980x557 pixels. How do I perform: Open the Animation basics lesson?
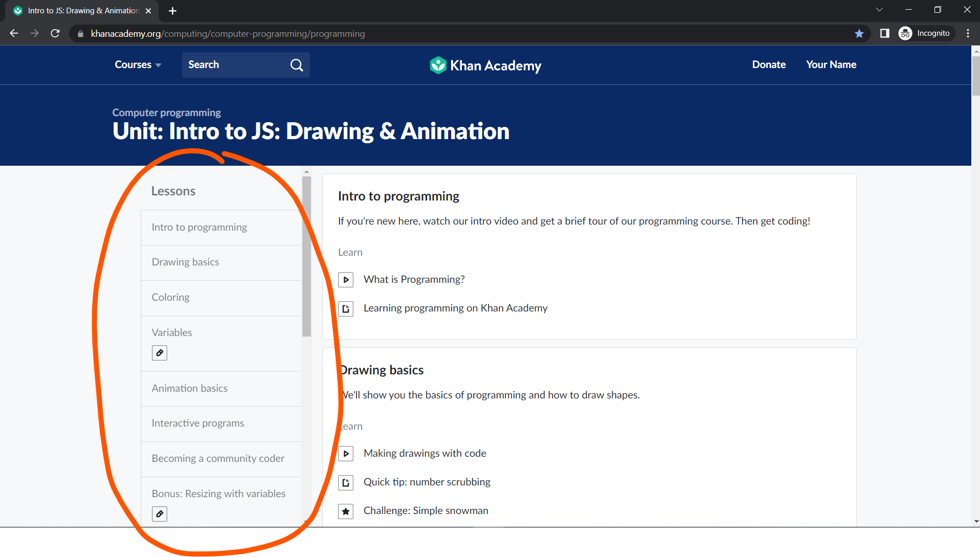click(x=189, y=388)
